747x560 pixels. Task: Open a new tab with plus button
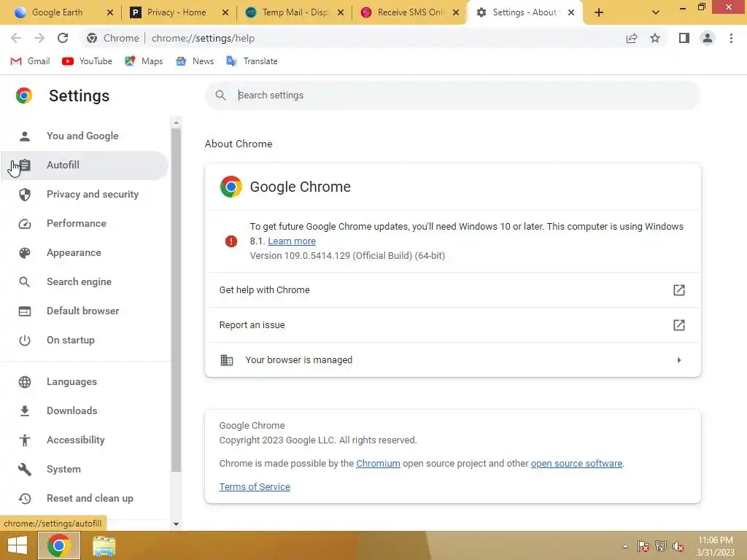coord(599,12)
